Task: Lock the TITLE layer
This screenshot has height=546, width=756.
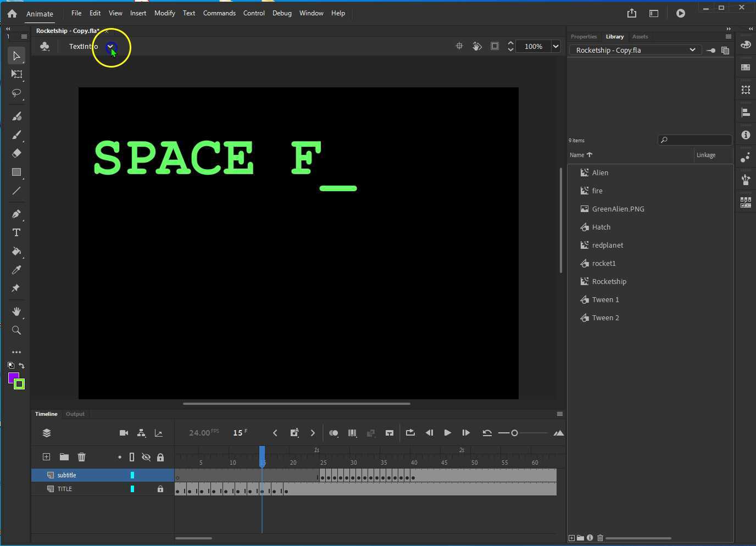Action: coord(160,489)
